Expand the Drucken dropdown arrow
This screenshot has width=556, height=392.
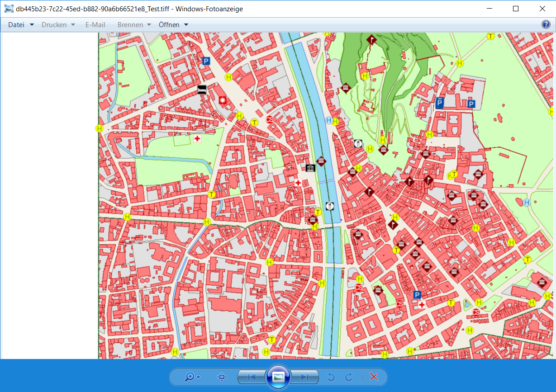73,25
